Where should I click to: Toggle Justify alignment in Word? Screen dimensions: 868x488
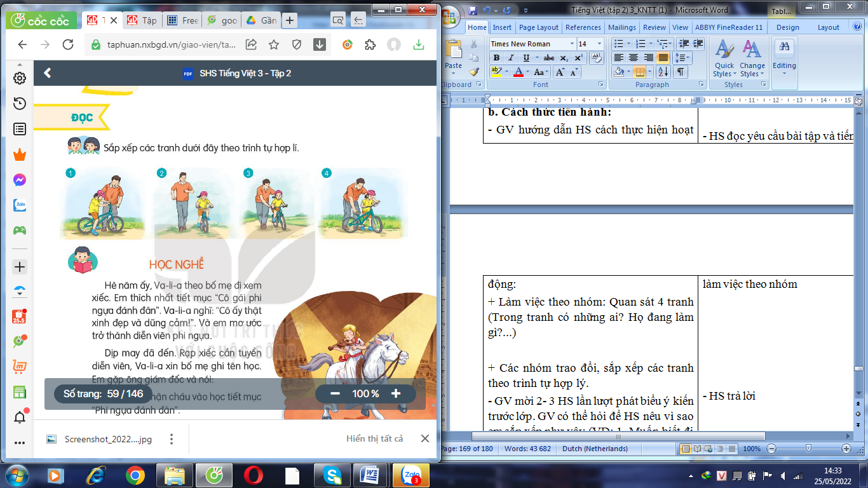[x=663, y=58]
